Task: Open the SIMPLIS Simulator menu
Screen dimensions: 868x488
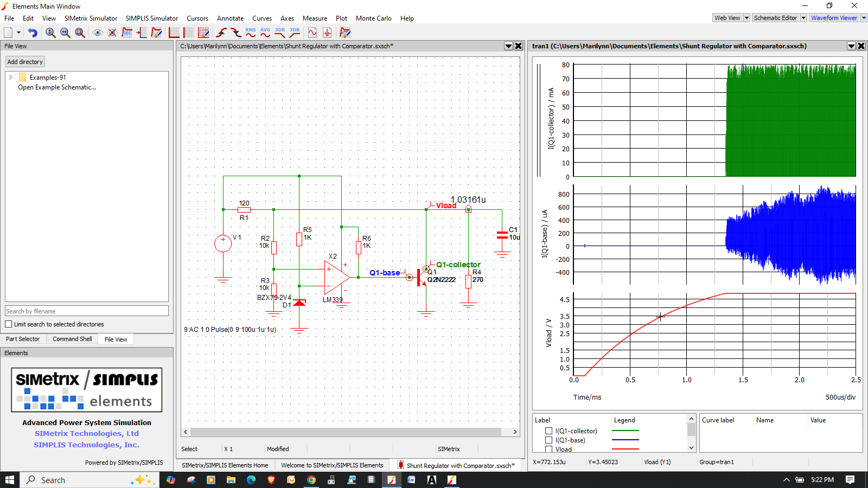Action: point(152,18)
